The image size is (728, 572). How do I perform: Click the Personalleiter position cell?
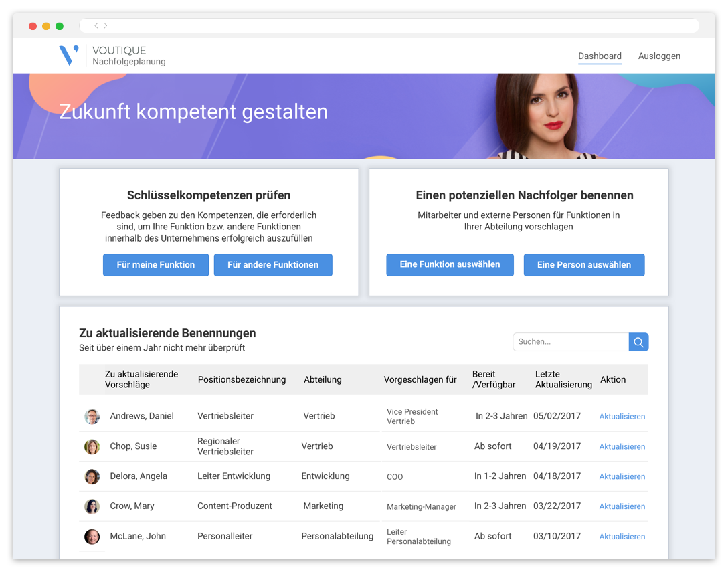click(225, 537)
